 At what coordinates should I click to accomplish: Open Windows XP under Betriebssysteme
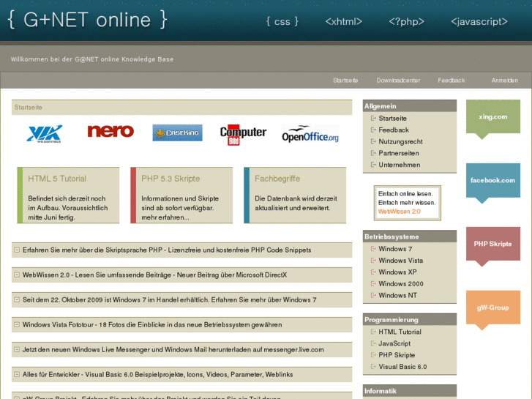pos(397,272)
